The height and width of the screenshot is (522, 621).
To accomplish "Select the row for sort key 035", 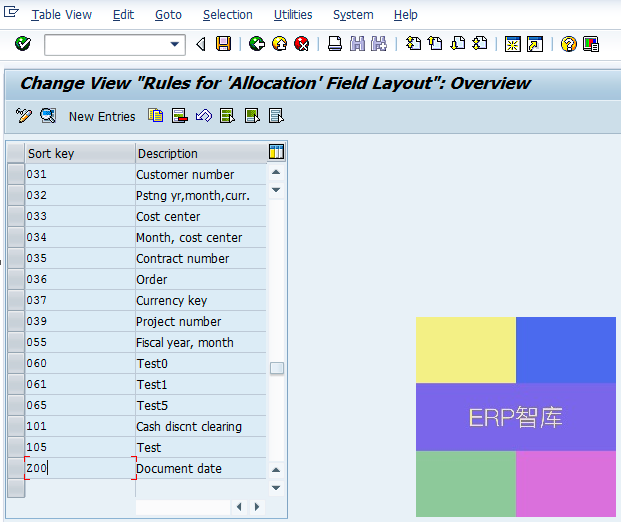I will pos(16,258).
